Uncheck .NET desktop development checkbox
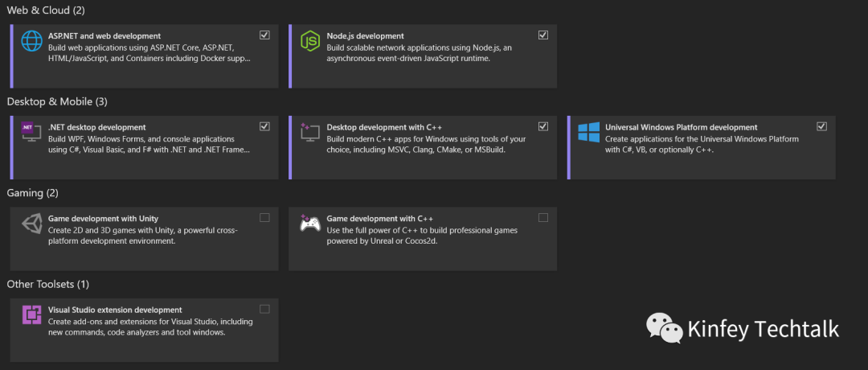Screen dimensions: 868x370 coord(264,126)
